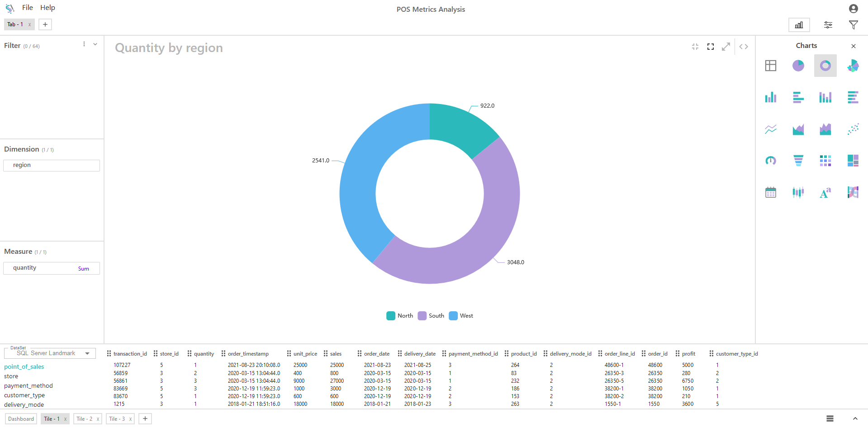Toggle North series in chart legend

point(400,316)
